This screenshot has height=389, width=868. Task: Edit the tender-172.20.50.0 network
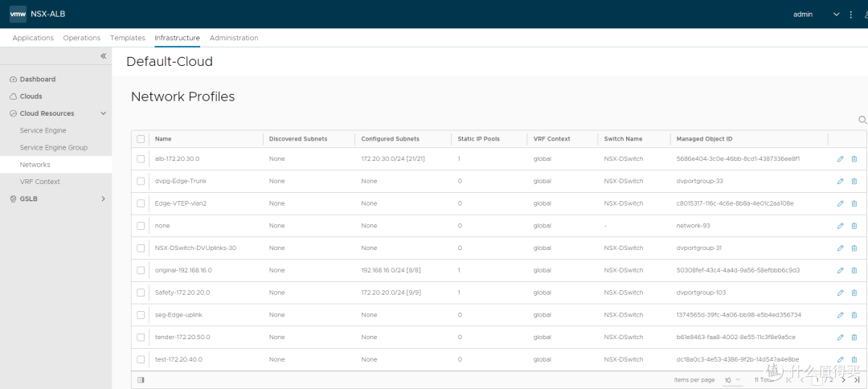(841, 337)
